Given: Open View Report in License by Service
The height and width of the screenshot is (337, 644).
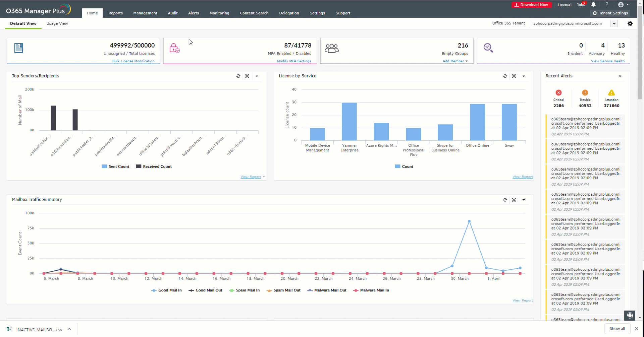Looking at the screenshot, I should (x=523, y=177).
